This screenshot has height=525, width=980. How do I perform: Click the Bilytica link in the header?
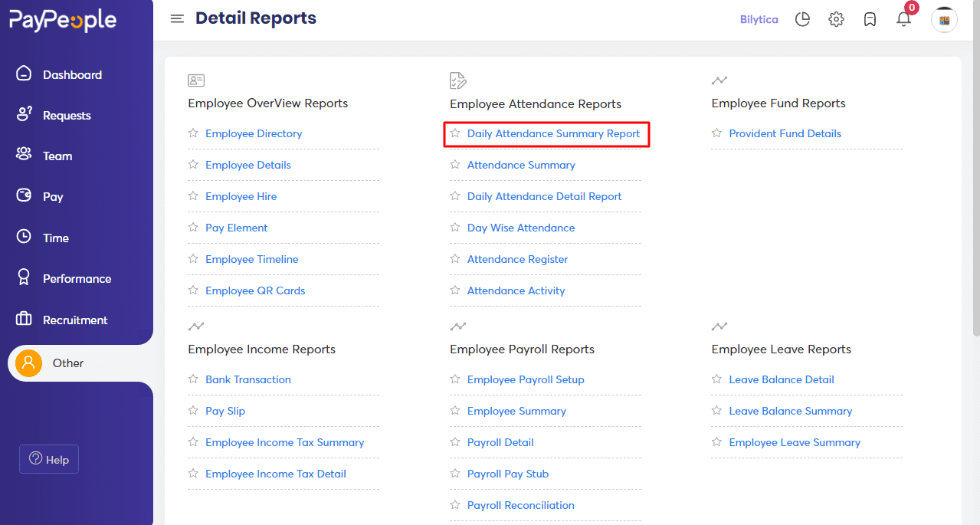tap(759, 19)
